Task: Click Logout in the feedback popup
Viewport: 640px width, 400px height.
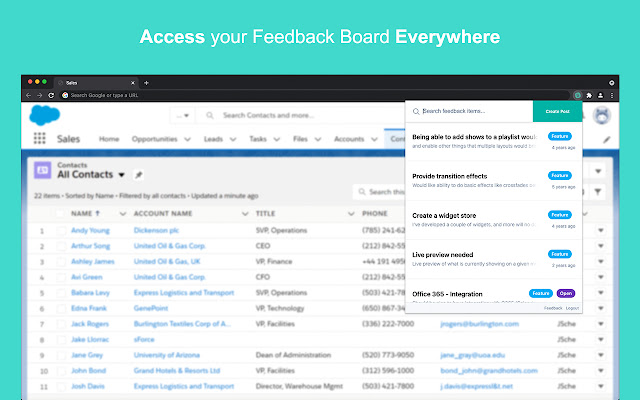Action: click(x=572, y=308)
